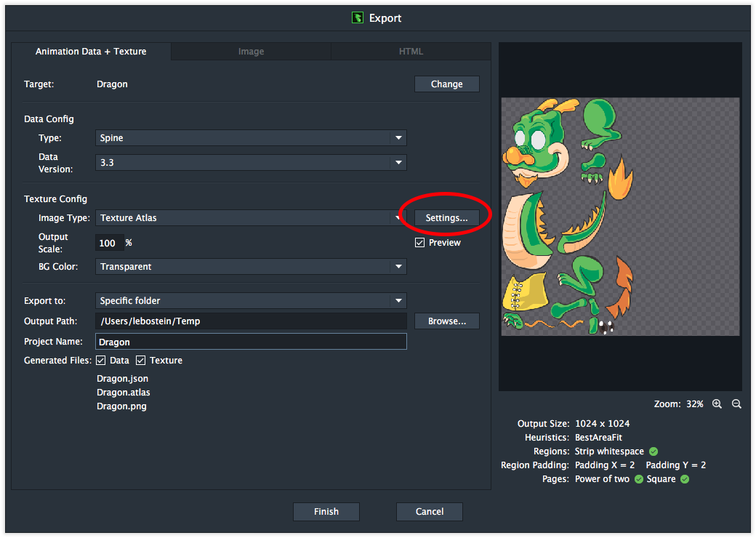Click the green checkmark beside Square
Image resolution: width=756 pixels, height=538 pixels.
683,478
